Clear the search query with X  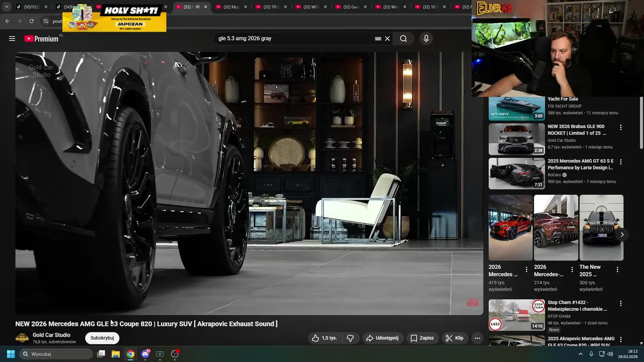point(387,39)
